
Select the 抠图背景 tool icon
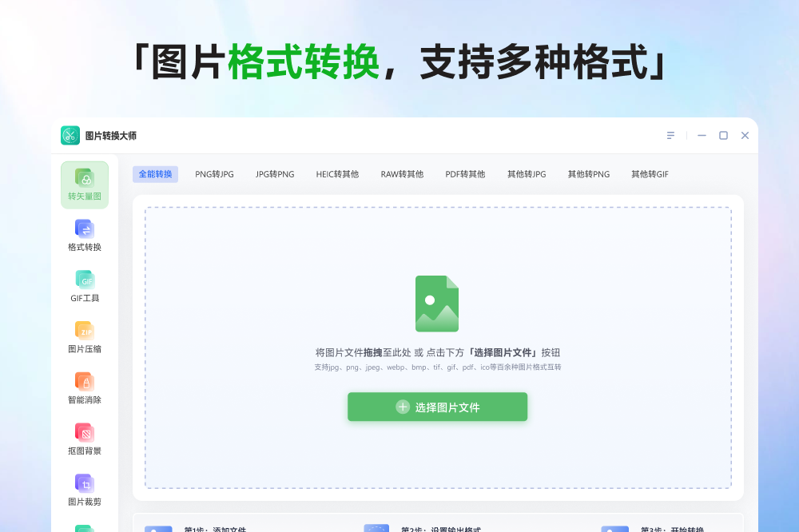coord(85,433)
